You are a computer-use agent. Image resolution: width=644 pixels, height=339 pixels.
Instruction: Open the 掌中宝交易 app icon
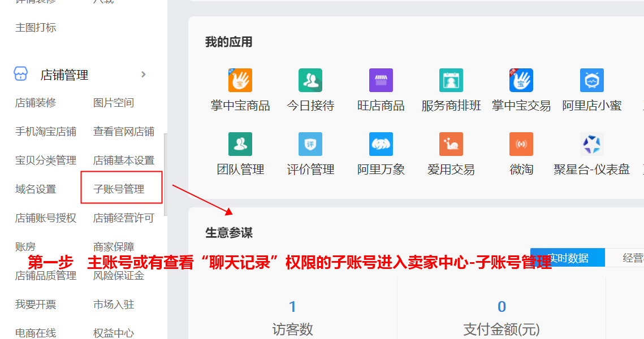pos(521,80)
